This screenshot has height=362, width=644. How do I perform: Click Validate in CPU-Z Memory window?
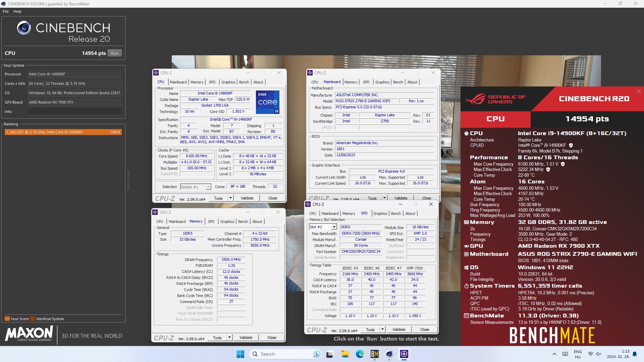(x=246, y=338)
